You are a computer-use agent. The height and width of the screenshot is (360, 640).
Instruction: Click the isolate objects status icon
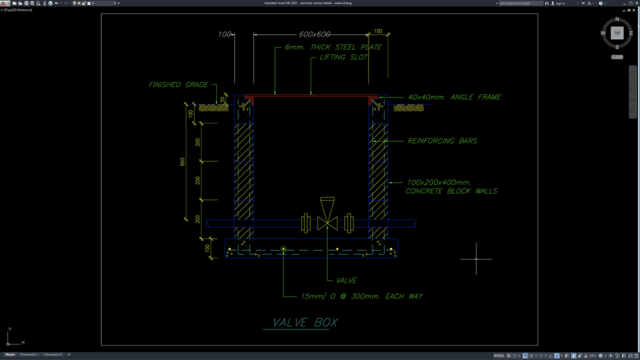coord(617,356)
